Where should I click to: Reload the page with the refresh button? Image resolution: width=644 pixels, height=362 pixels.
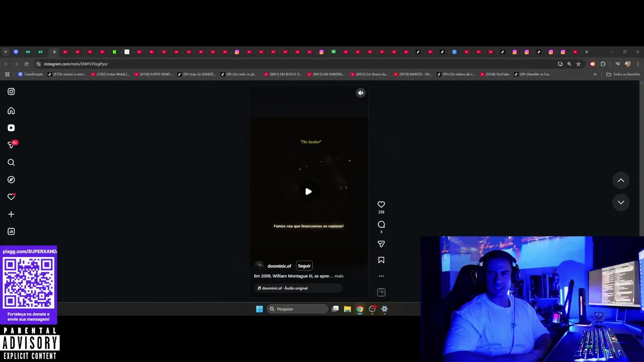coord(26,64)
